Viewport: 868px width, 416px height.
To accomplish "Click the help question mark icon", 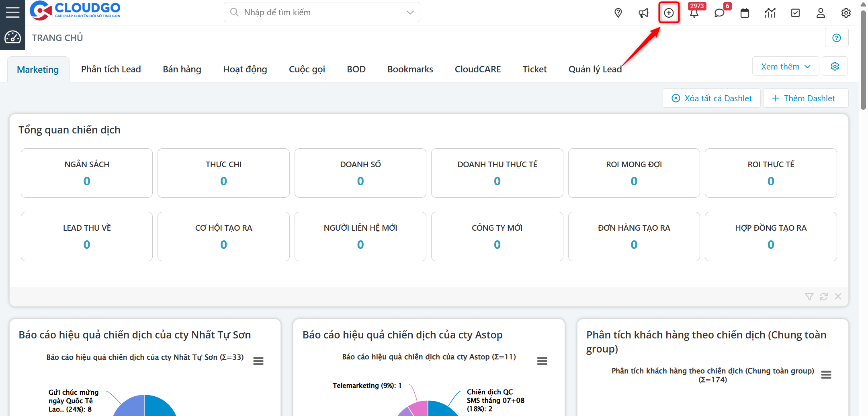I will pos(837,38).
